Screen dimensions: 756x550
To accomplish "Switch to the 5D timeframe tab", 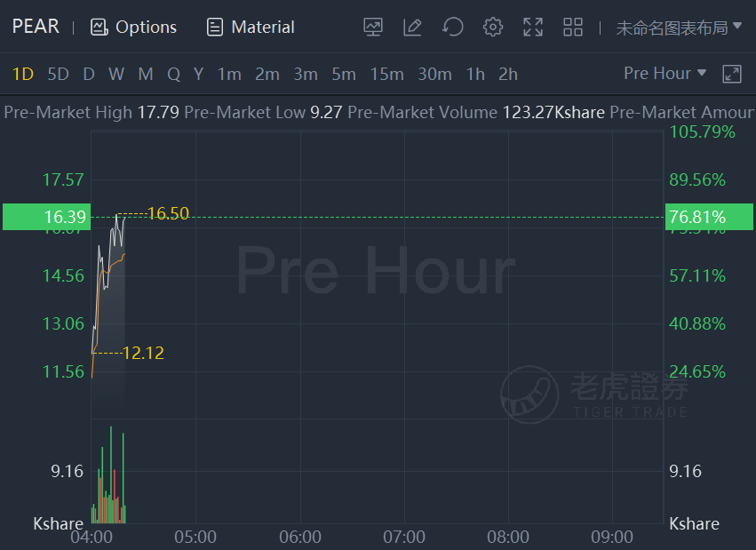I will (x=59, y=75).
